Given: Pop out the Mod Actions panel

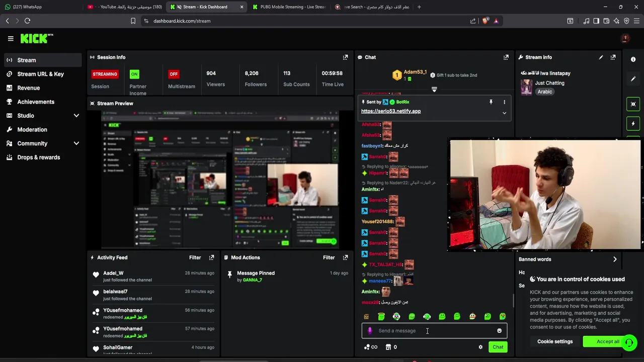Looking at the screenshot, I should pyautogui.click(x=345, y=257).
